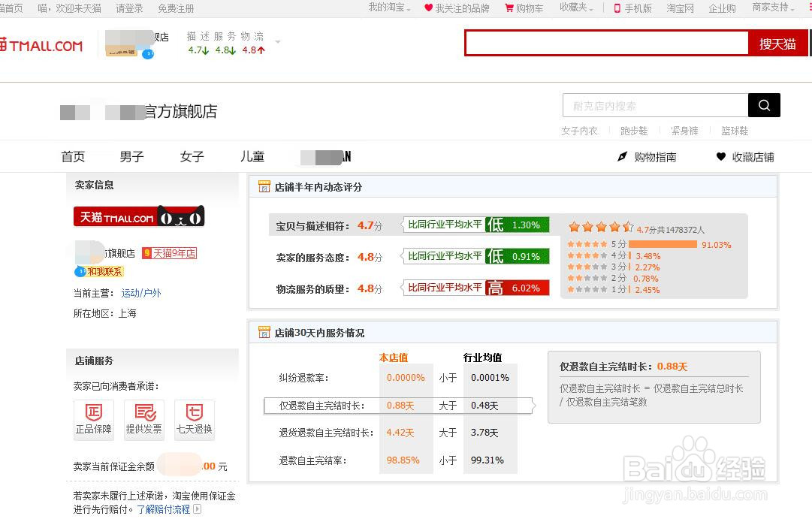Click the 退货退款自主完结时长 value 4.42天
The image size is (812, 522).
pyautogui.click(x=400, y=433)
